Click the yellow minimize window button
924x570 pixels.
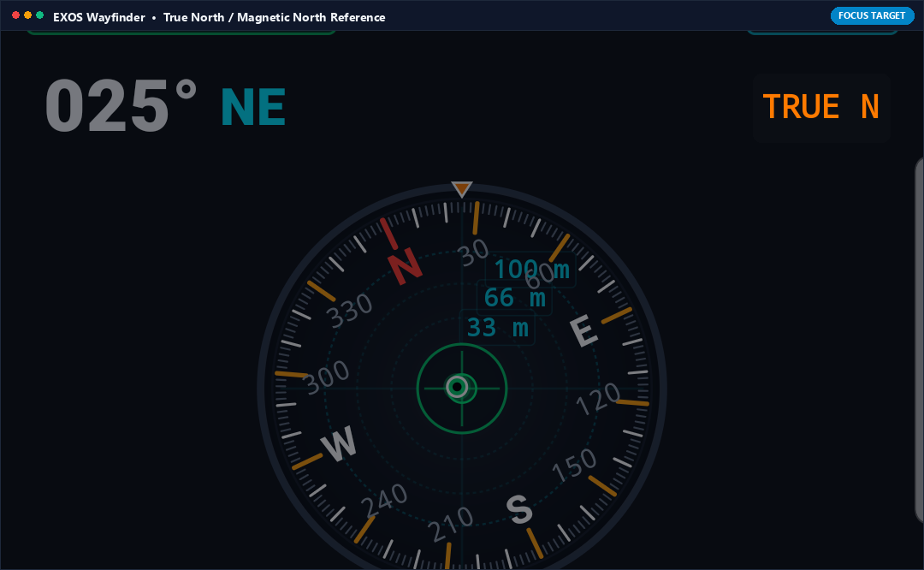coord(27,15)
